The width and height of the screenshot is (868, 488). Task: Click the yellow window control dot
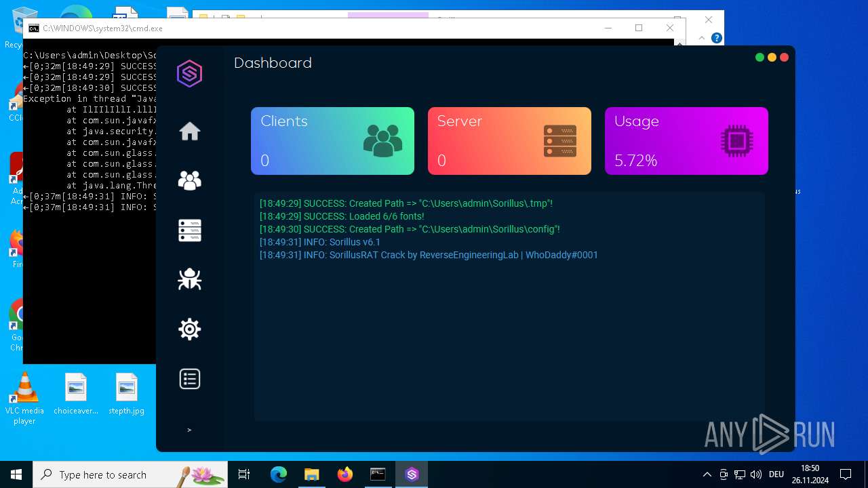tap(772, 58)
